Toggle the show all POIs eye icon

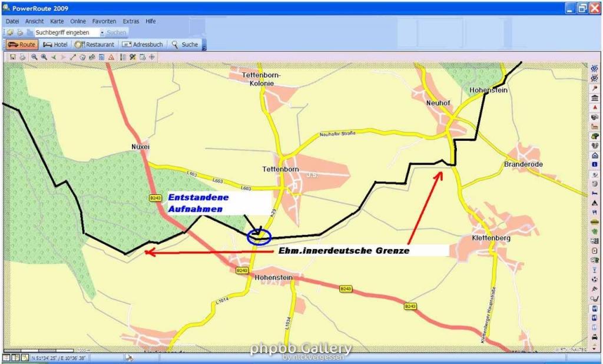[595, 68]
